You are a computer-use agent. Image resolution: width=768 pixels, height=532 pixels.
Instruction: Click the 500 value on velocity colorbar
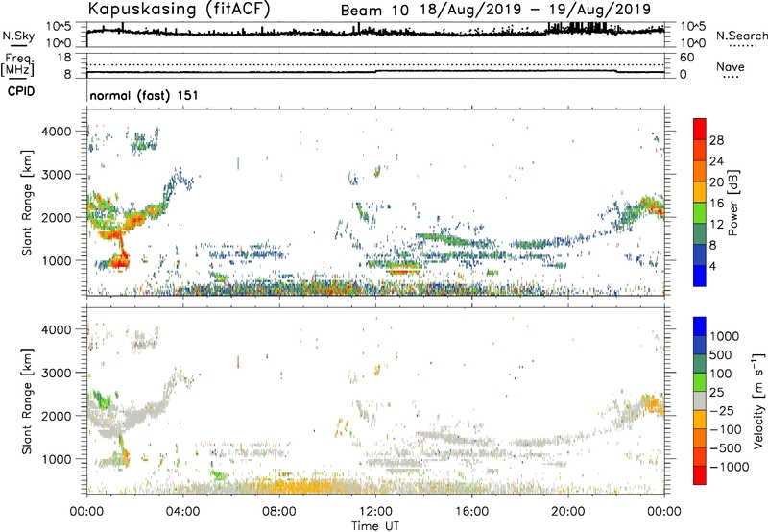[x=720, y=354]
